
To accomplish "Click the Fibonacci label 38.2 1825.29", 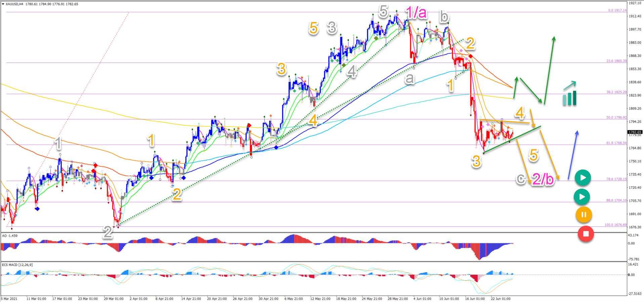I will point(616,92).
